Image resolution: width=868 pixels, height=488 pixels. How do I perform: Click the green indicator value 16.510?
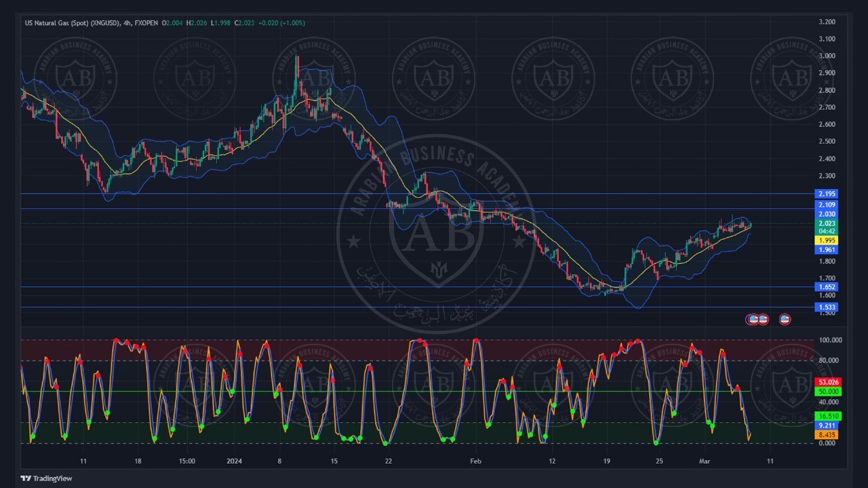coord(829,416)
